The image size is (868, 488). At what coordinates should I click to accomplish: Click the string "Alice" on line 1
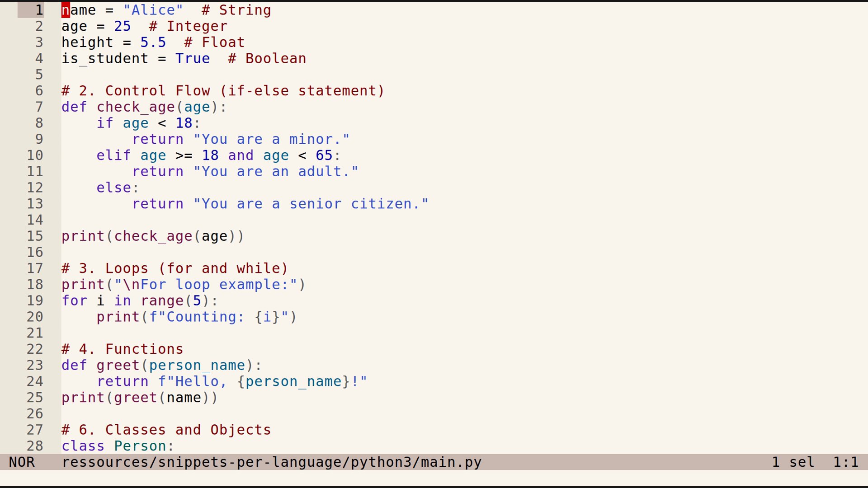[153, 9]
